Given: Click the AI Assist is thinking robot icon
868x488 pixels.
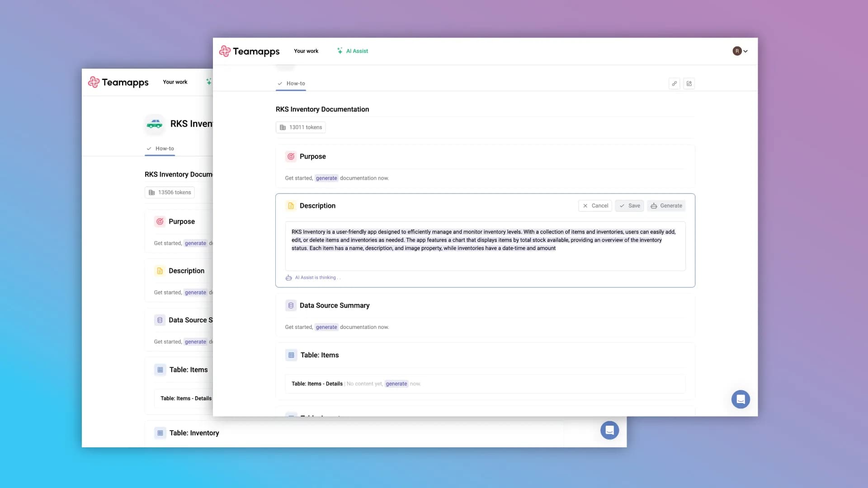Looking at the screenshot, I should click(288, 278).
